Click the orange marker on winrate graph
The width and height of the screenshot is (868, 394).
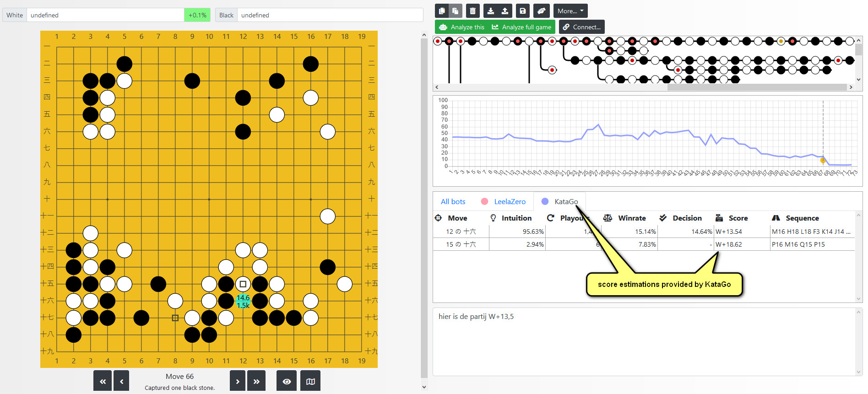823,160
